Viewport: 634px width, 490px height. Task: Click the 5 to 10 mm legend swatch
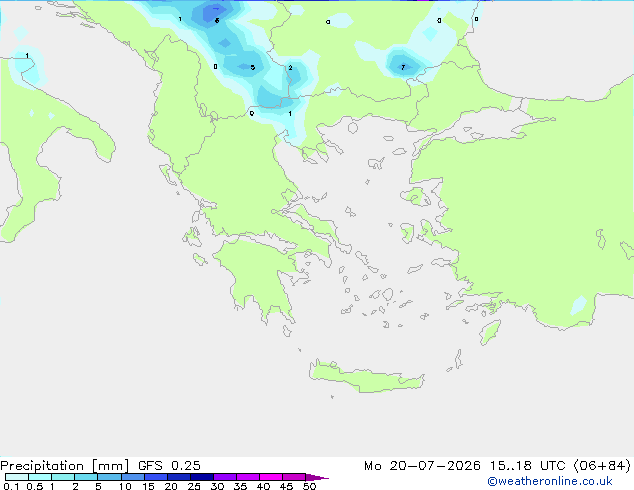[x=109, y=477]
